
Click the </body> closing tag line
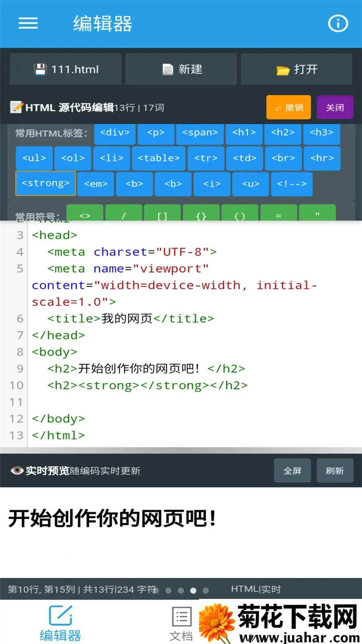[59, 419]
